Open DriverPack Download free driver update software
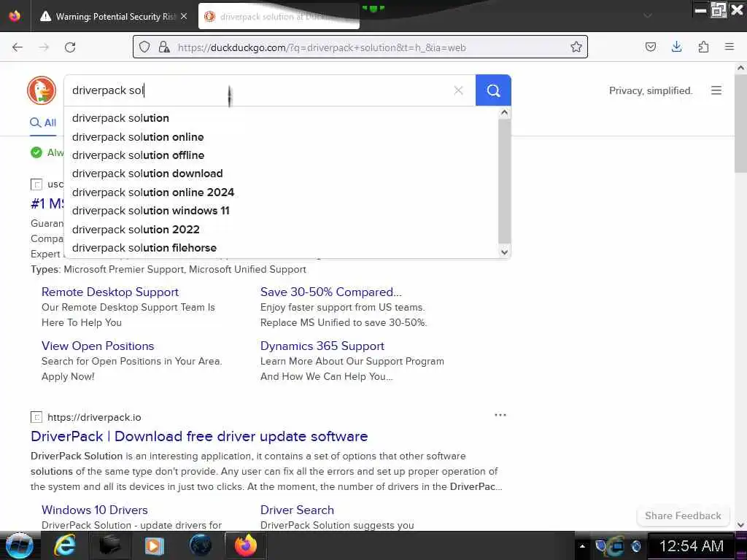This screenshot has width=747, height=560. coord(199,436)
